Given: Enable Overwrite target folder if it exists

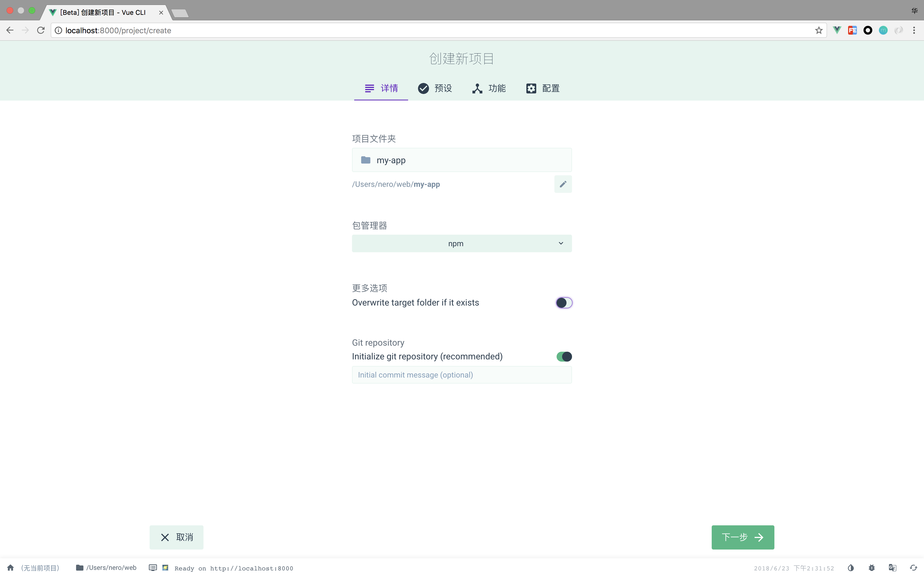Looking at the screenshot, I should click(x=564, y=302).
